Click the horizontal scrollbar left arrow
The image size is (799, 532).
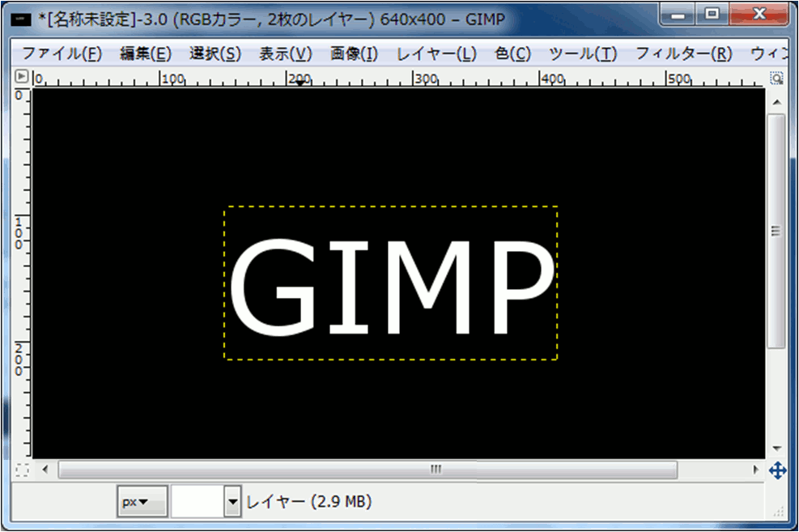[45, 470]
